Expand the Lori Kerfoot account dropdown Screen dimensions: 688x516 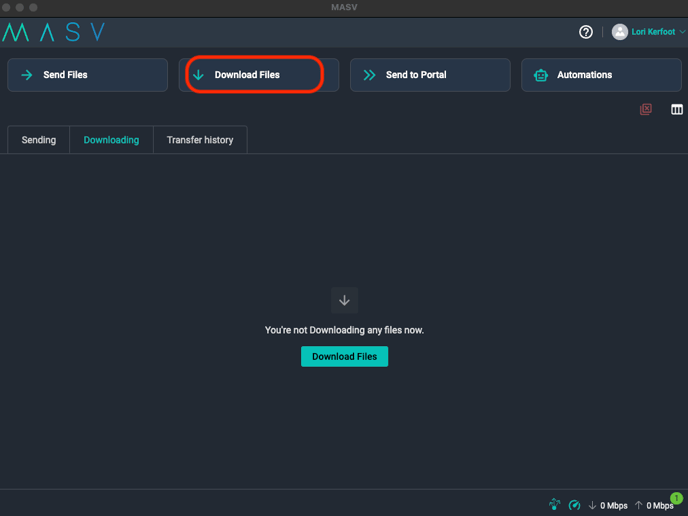click(x=682, y=32)
